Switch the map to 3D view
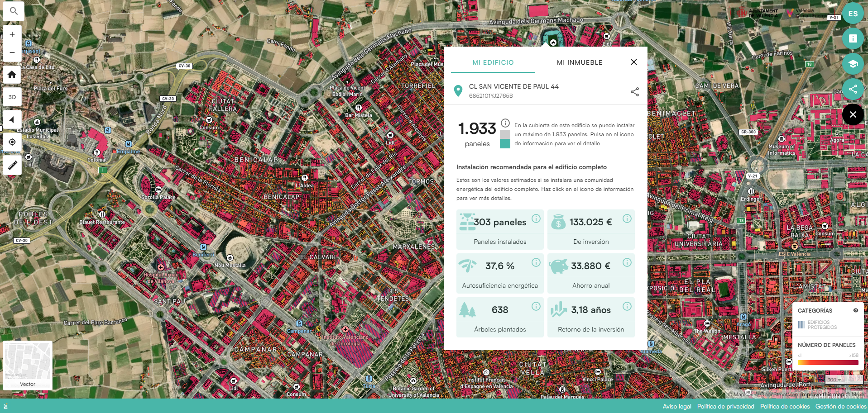This screenshot has height=413, width=868. (13, 97)
